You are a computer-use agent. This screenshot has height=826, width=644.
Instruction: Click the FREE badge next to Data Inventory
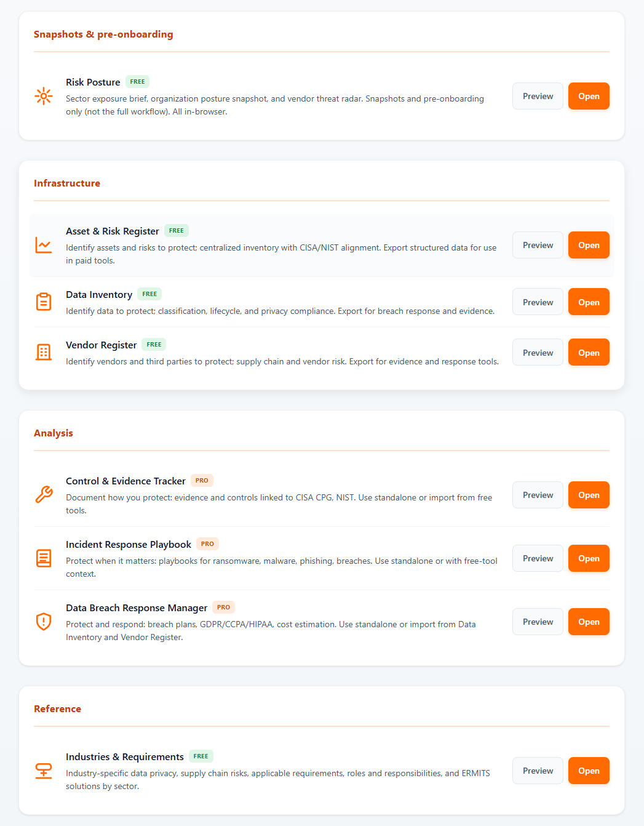149,294
